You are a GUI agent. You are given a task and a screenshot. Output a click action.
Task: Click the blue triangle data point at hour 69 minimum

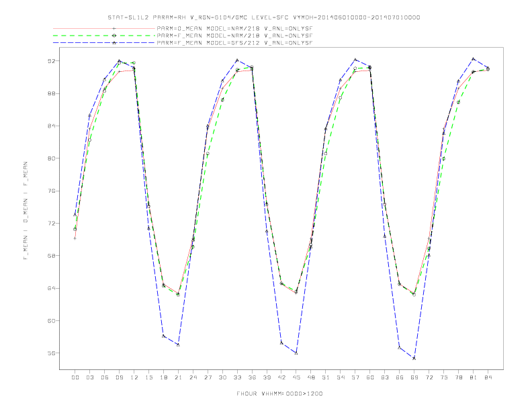point(414,358)
